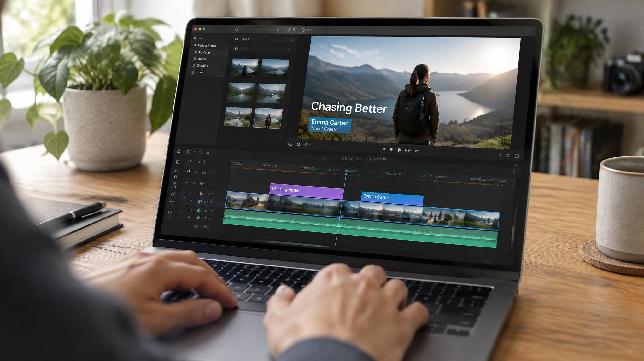Select the thumbnail of dark silhouette at lake

pos(244,68)
